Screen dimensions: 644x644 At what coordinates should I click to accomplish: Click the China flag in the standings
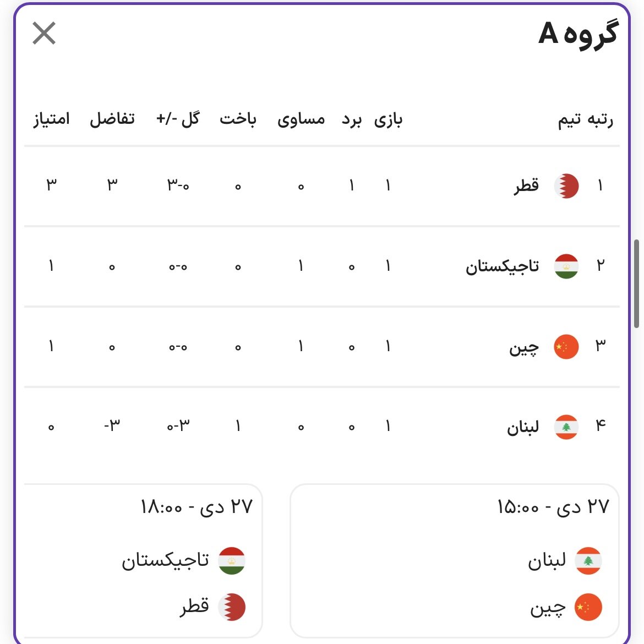tap(566, 347)
